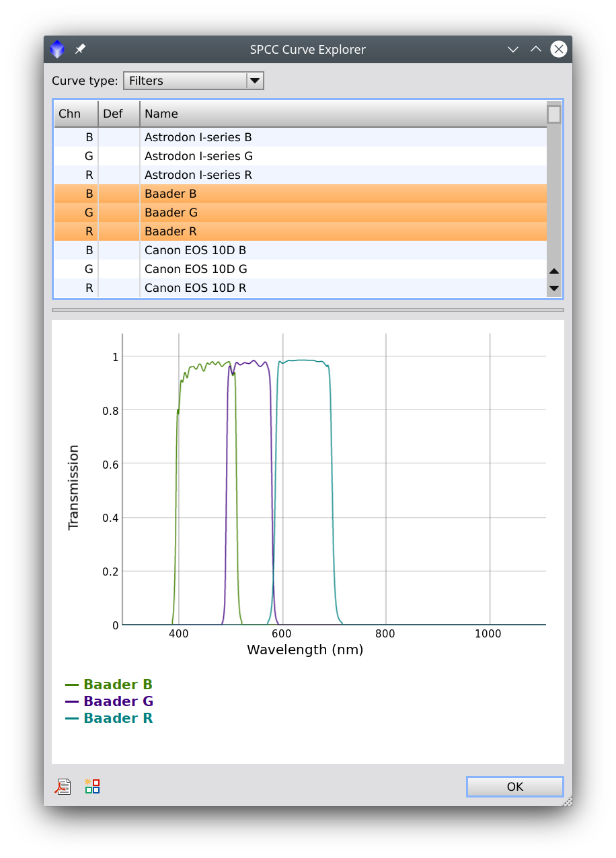Sort the list by Name column
Screen dimensions: 616x858
(343, 114)
